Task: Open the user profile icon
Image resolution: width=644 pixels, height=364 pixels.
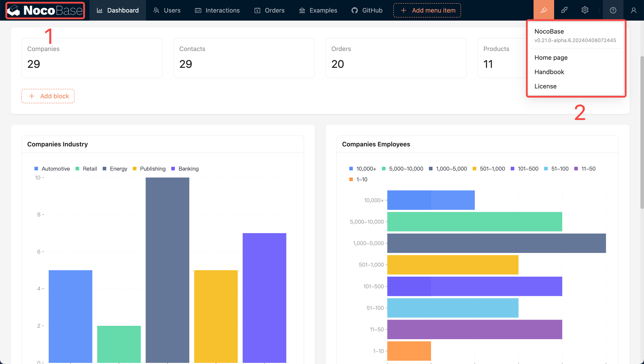Action: 633,10
